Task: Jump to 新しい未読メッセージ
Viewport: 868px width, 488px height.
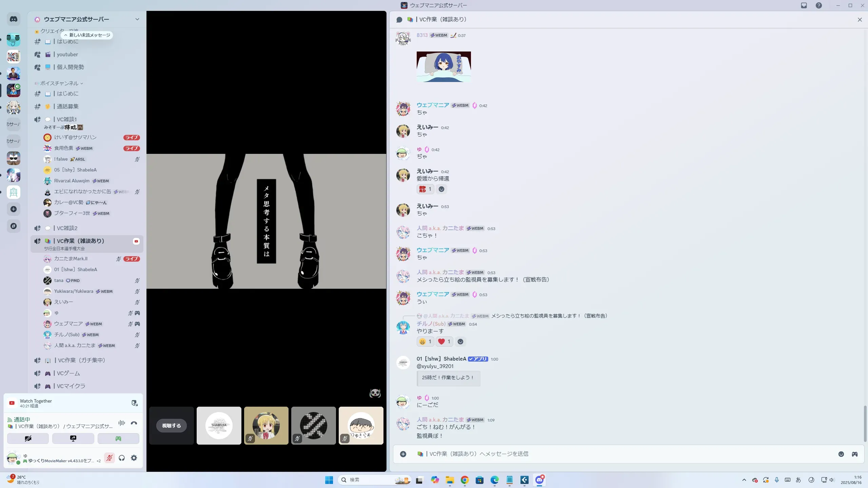Action: (87, 35)
